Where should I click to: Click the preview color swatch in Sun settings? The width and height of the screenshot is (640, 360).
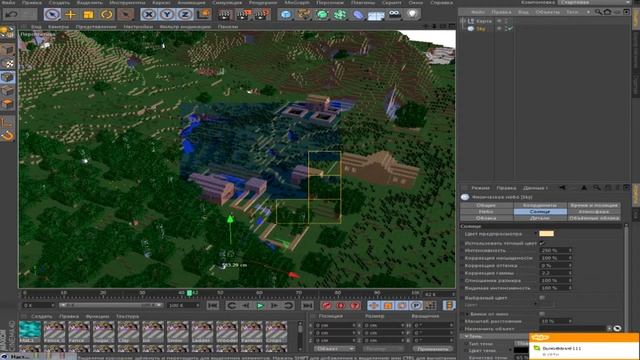(x=547, y=234)
